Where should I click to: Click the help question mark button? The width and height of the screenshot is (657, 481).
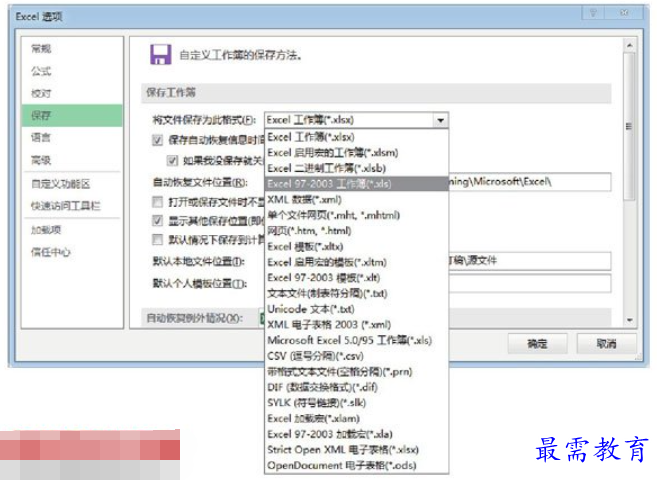(x=593, y=13)
